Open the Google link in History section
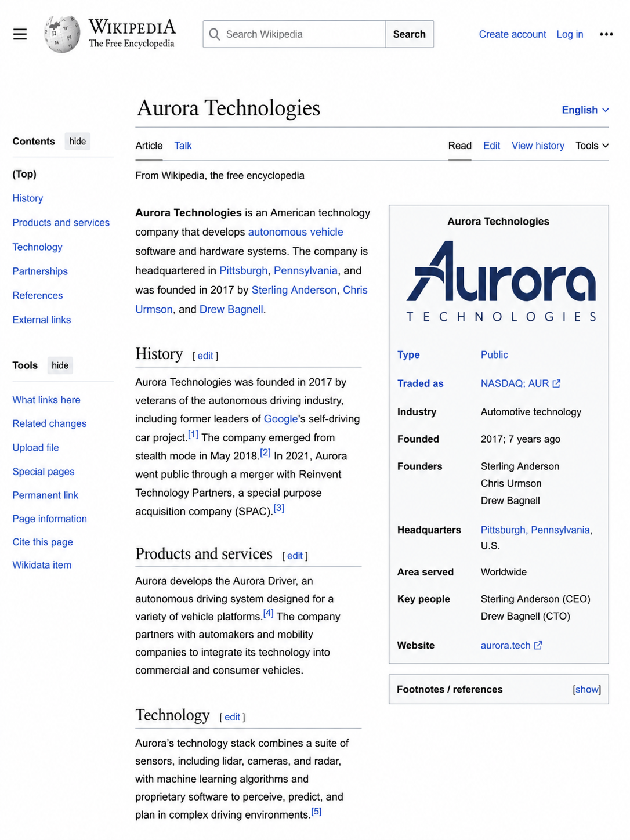 pos(281,419)
